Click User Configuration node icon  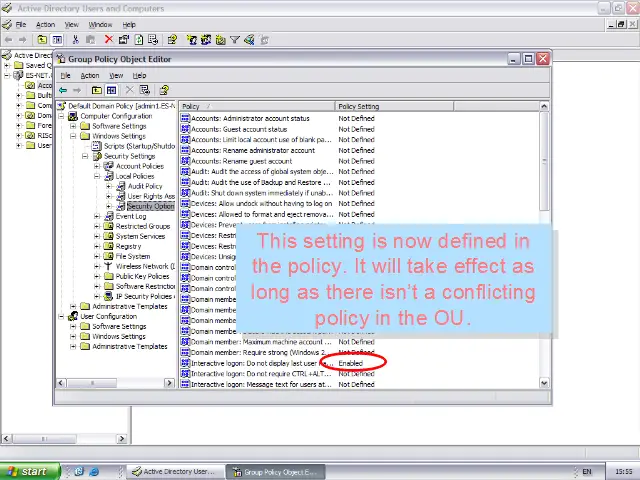tap(73, 316)
